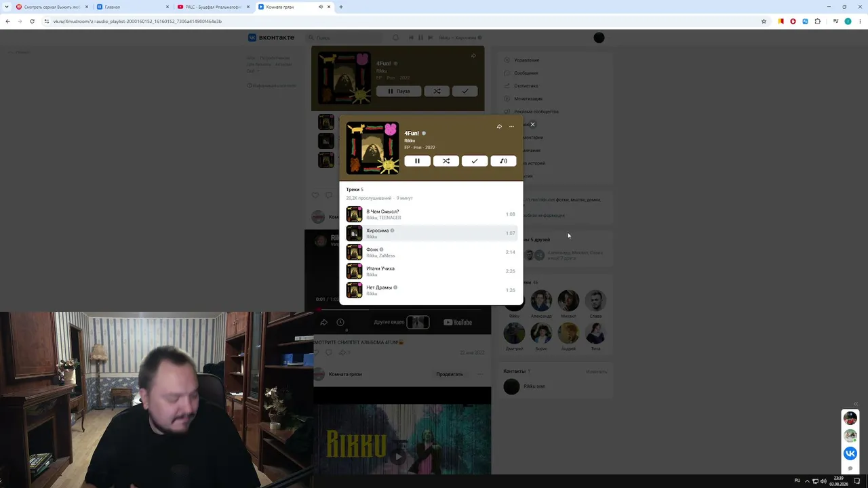Click the blue VK icon in the floating chat sidebar
This screenshot has height=488, width=868.
point(850,453)
